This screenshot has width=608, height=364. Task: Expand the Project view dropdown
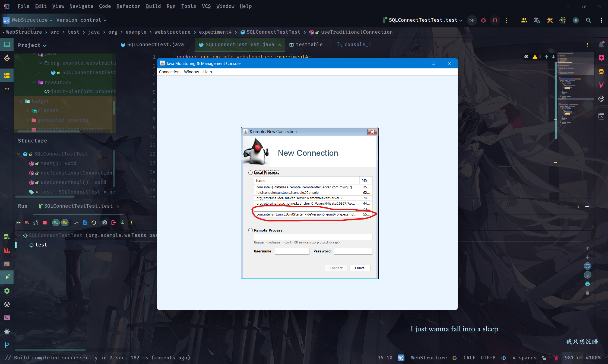coord(32,45)
